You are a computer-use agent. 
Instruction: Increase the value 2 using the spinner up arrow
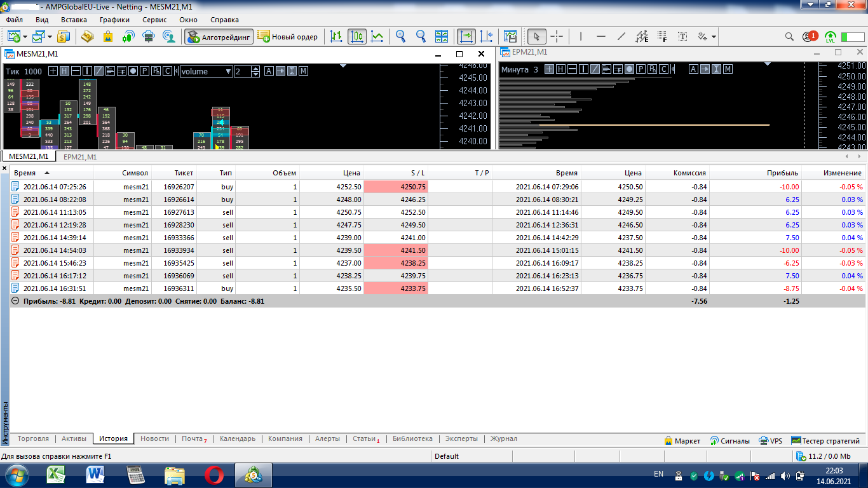click(255, 69)
